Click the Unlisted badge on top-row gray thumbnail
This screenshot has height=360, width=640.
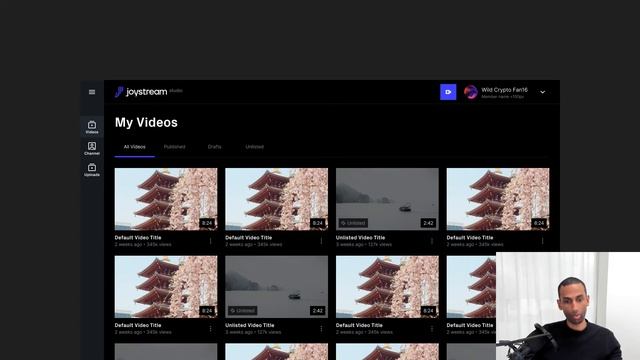(353, 223)
